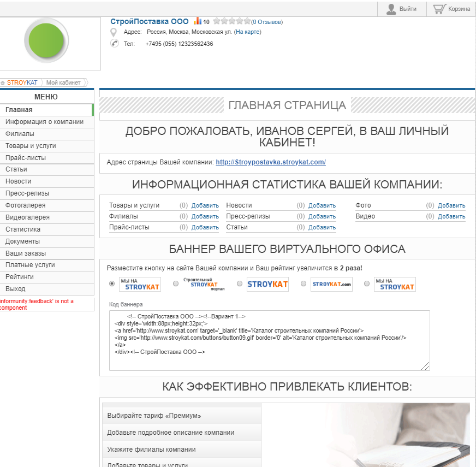
Task: Click the user profile icon near Выйти
Action: pos(391,9)
